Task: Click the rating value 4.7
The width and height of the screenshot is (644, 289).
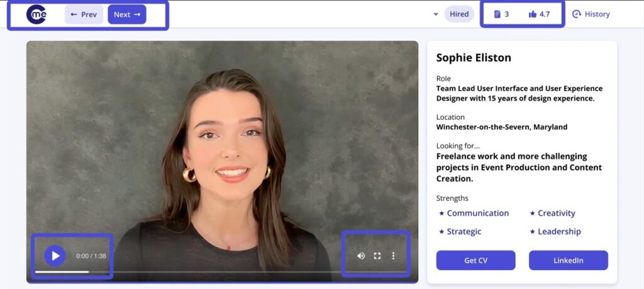Action: pyautogui.click(x=545, y=14)
